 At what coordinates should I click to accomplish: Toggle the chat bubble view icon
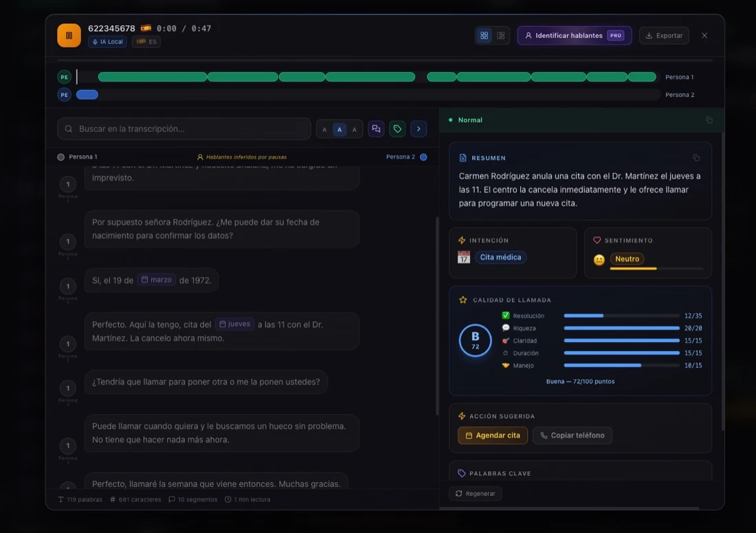(x=376, y=129)
